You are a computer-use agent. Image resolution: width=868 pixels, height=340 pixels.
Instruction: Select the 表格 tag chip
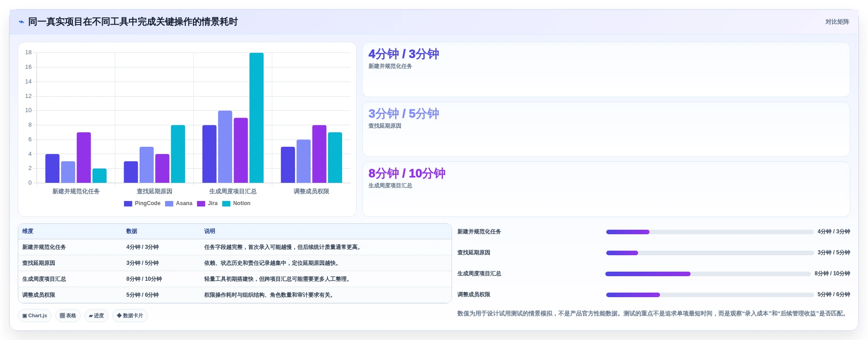(68, 315)
